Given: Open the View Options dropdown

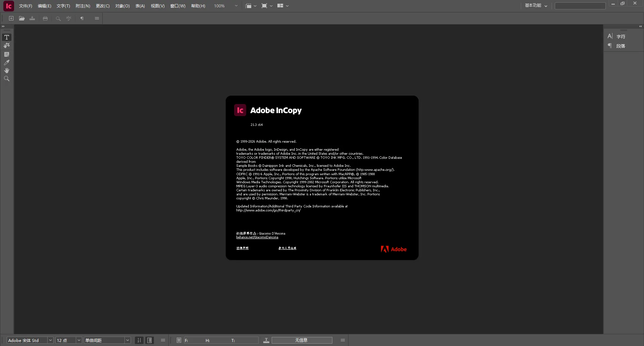Looking at the screenshot, I should tap(251, 6).
